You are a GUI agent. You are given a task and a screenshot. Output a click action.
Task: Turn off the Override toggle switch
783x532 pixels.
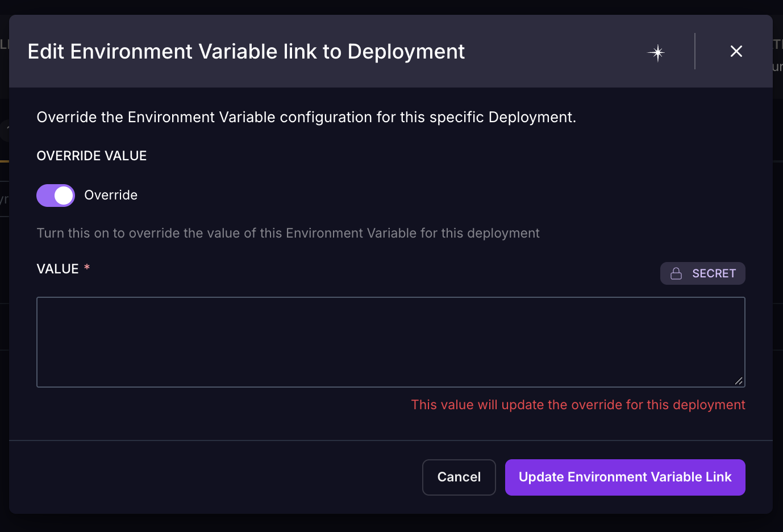point(56,196)
